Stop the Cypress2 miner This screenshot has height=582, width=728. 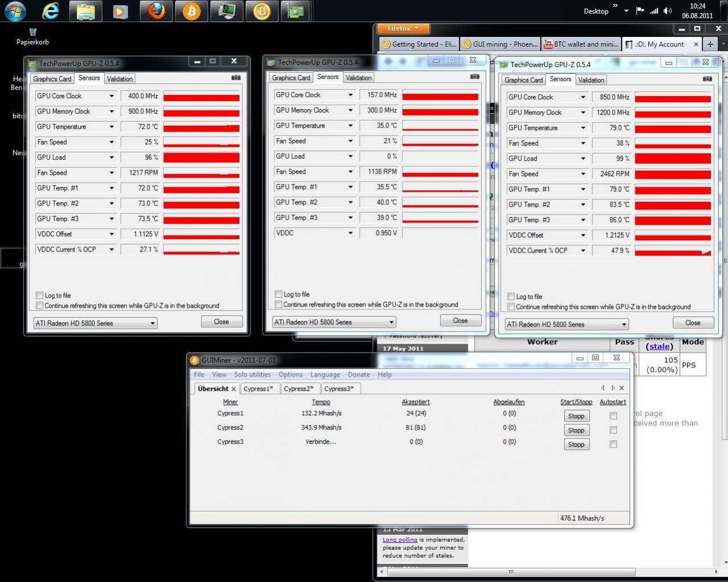(576, 431)
